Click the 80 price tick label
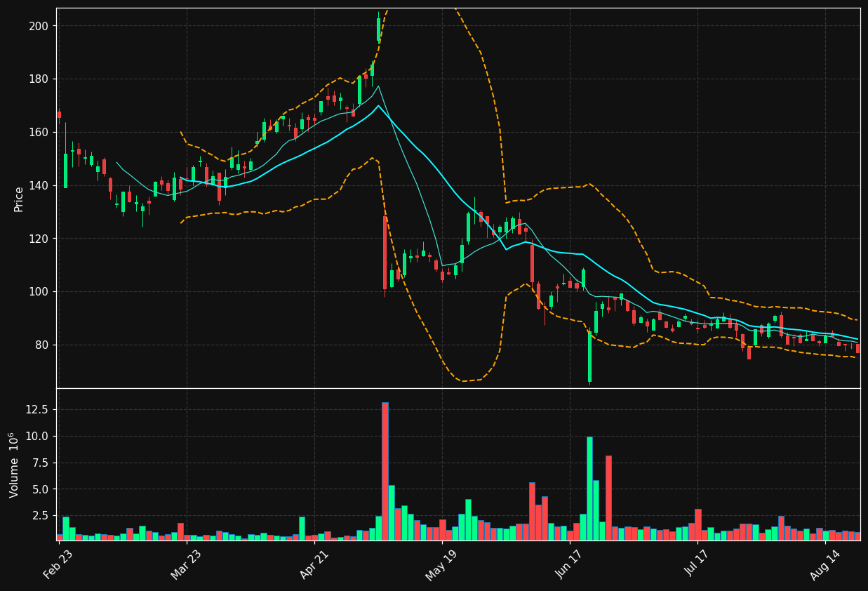Viewport: 868px width, 591px height. click(42, 345)
